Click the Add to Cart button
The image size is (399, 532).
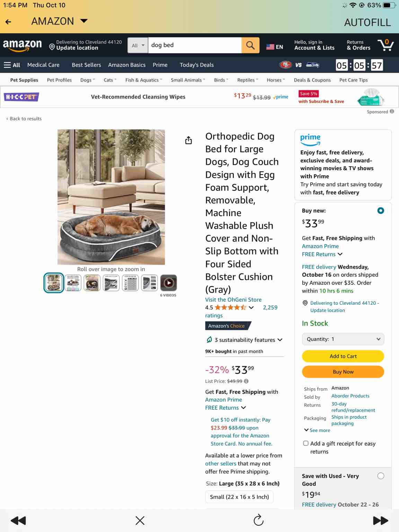343,356
